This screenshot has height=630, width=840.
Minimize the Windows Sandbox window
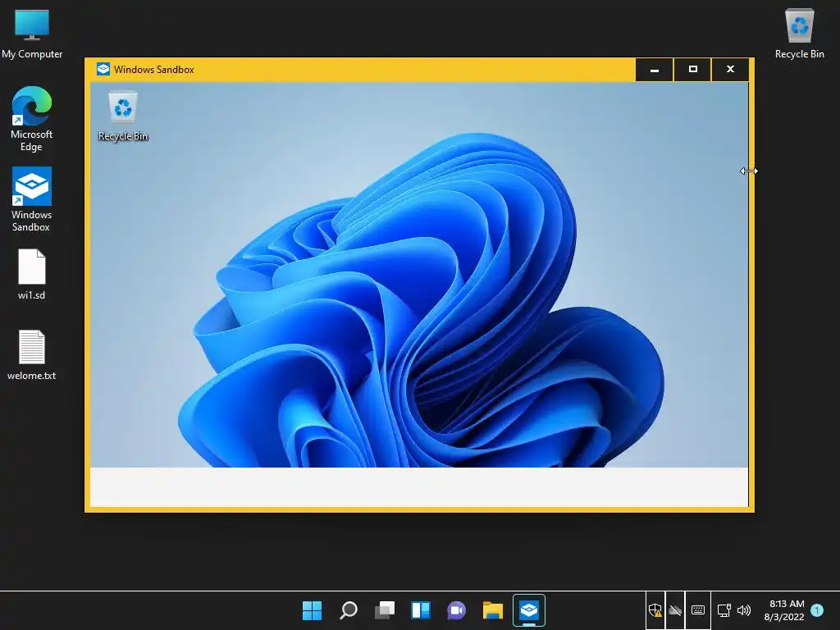[654, 70]
